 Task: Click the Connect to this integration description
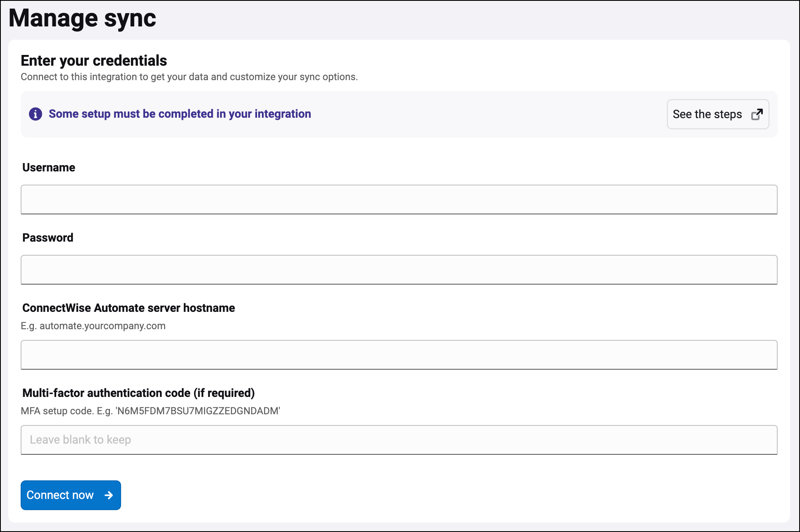[189, 77]
